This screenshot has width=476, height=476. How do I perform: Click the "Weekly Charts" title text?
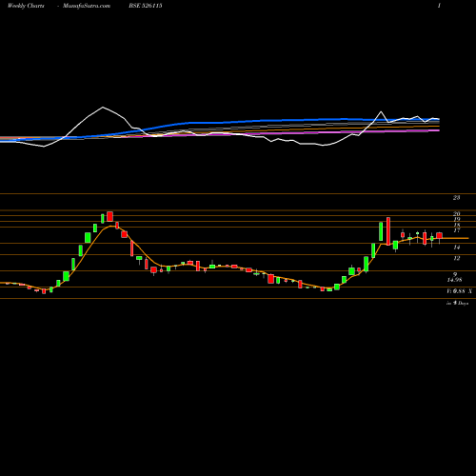[x=26, y=6]
